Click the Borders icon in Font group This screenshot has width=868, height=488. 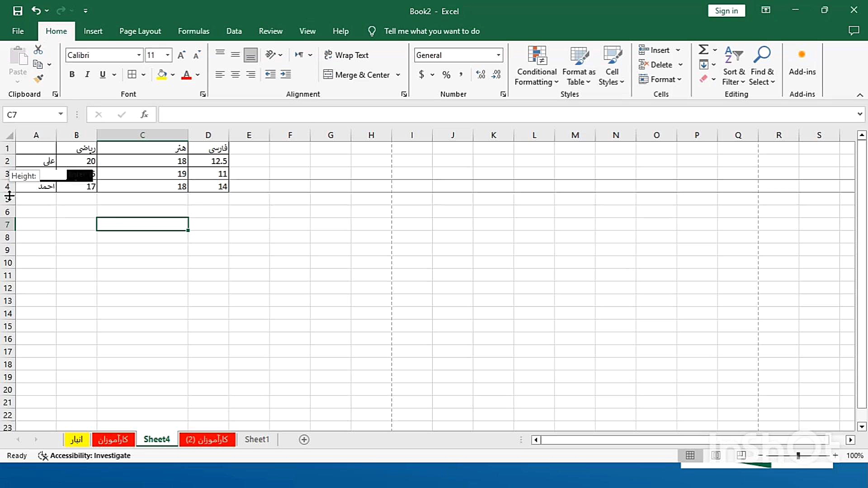(132, 75)
